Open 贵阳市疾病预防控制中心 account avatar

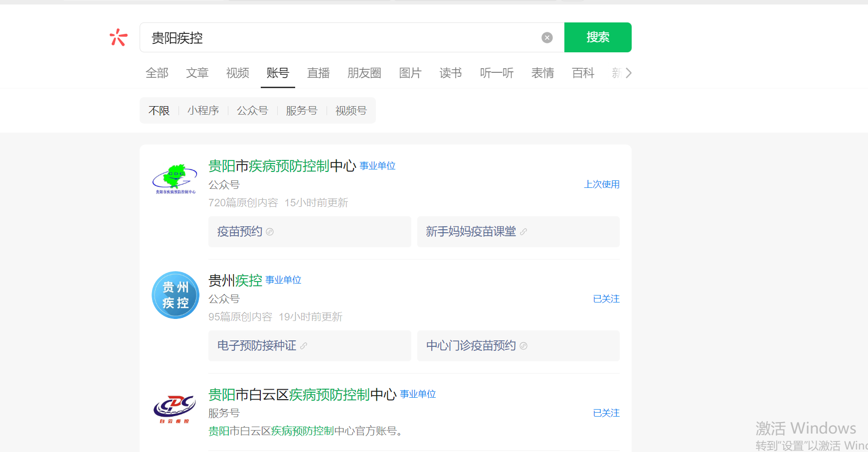175,179
